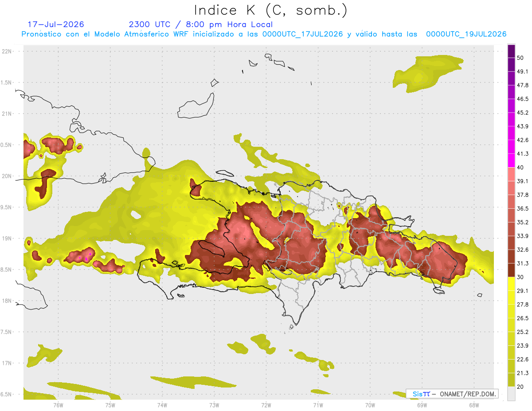Click the colorbar value "39.1"
The image size is (532, 411).
[x=522, y=181]
